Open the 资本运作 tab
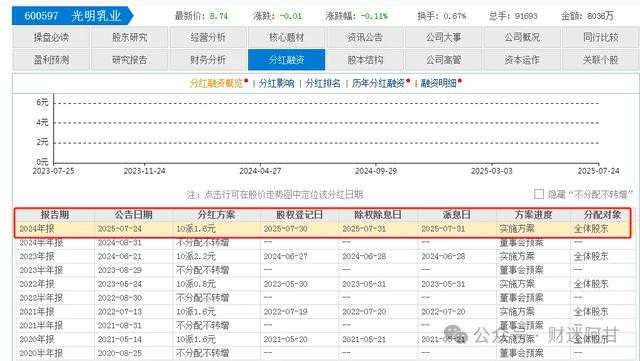Viewport: 640px width, 361px height. [522, 60]
